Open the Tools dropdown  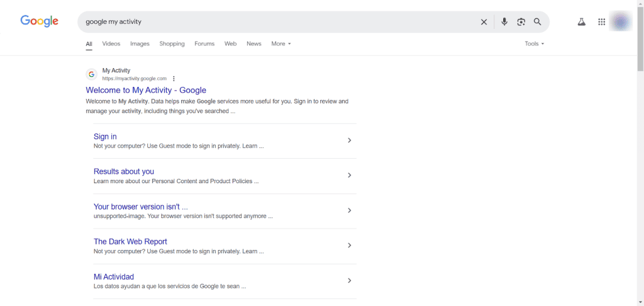coord(535,43)
